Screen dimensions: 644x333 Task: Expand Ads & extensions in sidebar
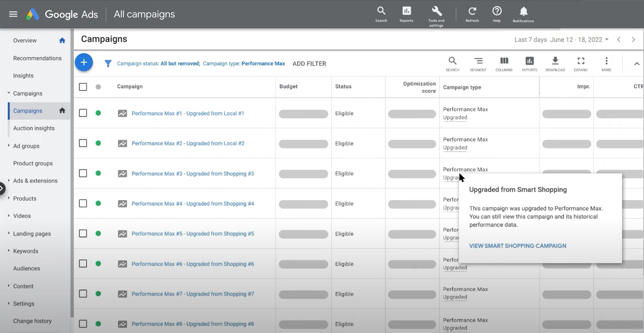coord(9,180)
